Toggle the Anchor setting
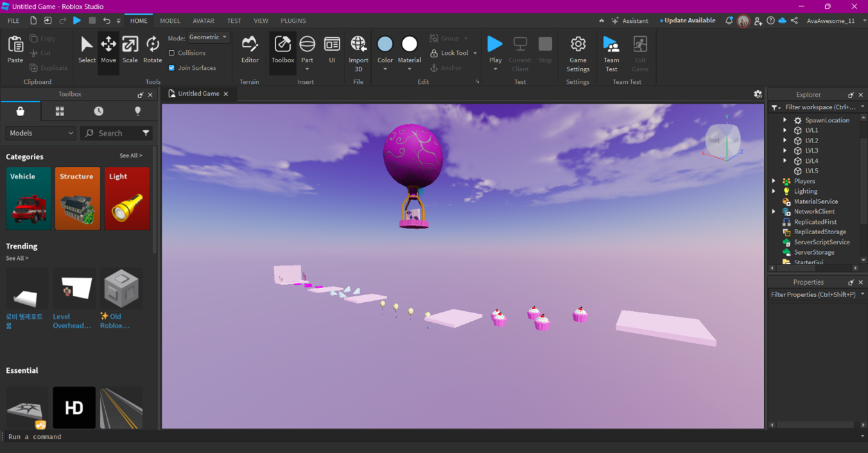This screenshot has height=453, width=868. point(443,67)
